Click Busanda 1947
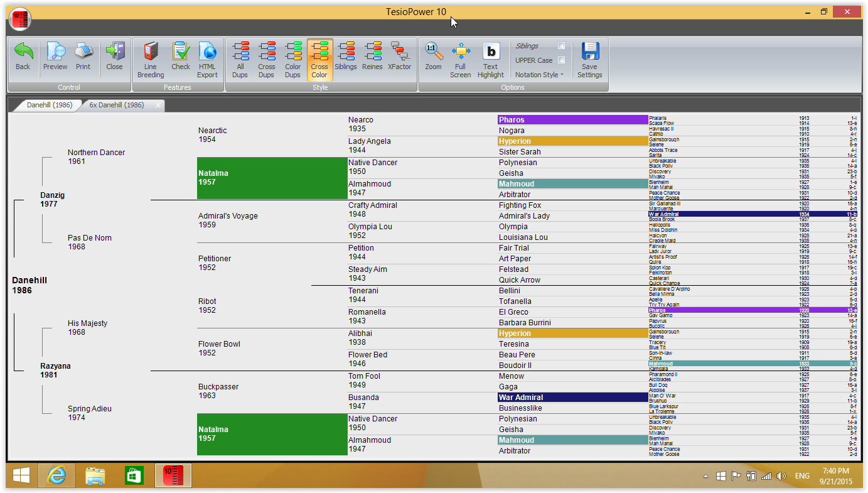 tap(363, 402)
